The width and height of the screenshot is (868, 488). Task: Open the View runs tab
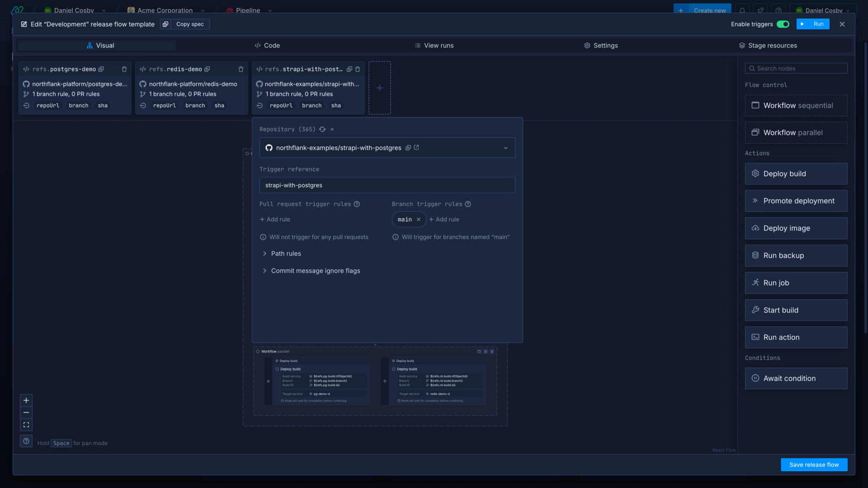[x=434, y=46]
